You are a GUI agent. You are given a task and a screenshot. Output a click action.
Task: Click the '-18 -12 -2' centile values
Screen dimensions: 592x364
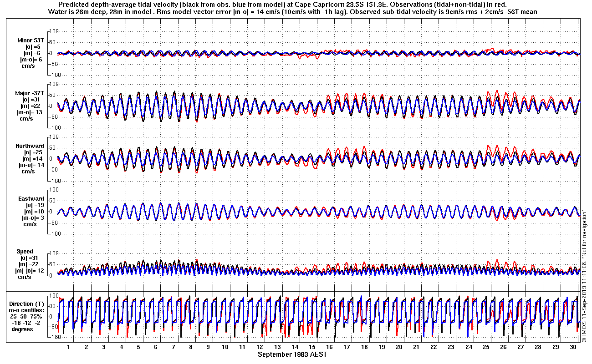point(26,323)
